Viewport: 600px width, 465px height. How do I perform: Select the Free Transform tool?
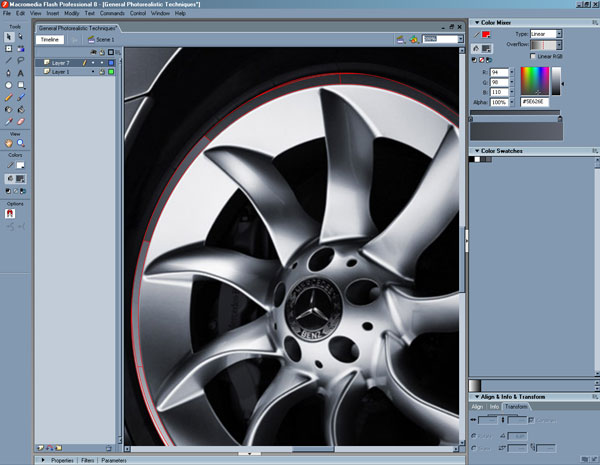(9, 49)
